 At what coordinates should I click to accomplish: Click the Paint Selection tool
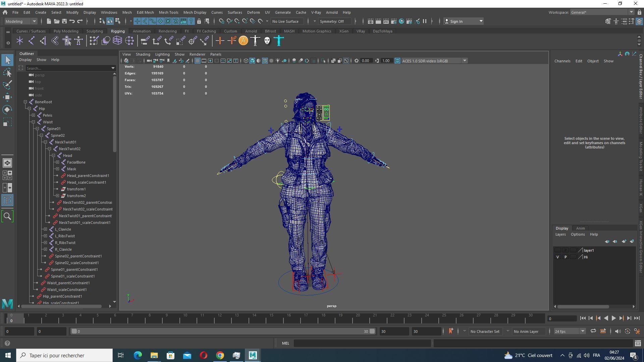point(7,85)
